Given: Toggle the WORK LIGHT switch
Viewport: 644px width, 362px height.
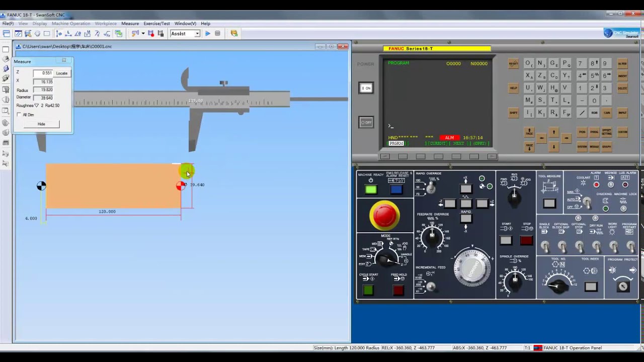Looking at the screenshot, I should pyautogui.click(x=613, y=246).
